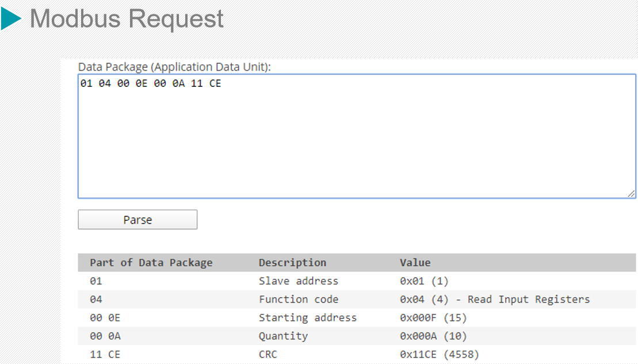Select the Value column header

[x=415, y=263]
